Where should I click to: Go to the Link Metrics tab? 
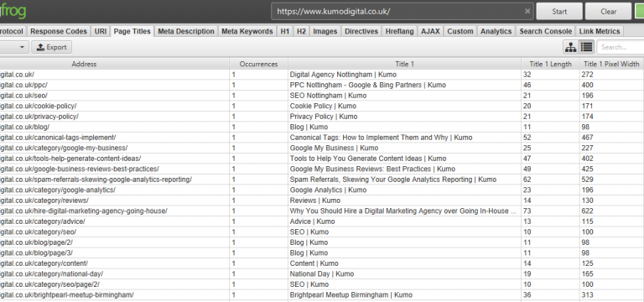click(600, 31)
